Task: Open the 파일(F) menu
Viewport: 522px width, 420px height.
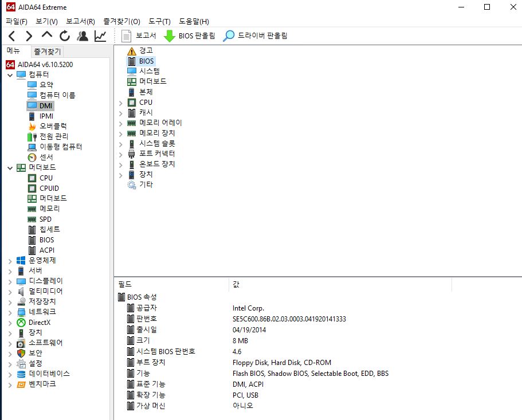Action: point(16,21)
